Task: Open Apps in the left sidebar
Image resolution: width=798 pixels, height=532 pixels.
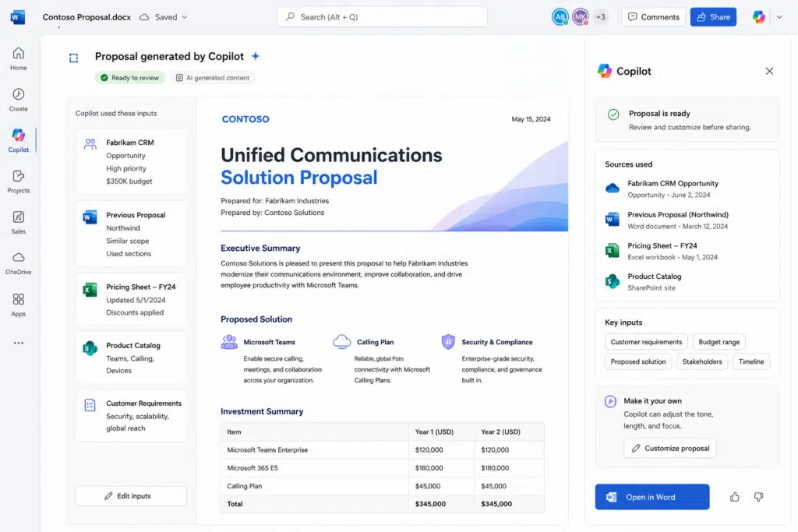Action: (19, 305)
